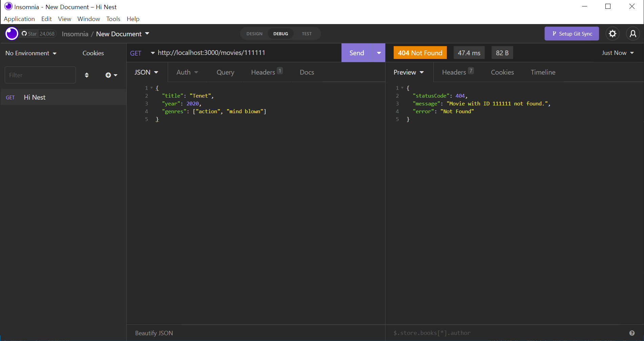Image resolution: width=644 pixels, height=341 pixels.
Task: Click the 404 Not Found status tag
Action: click(420, 53)
